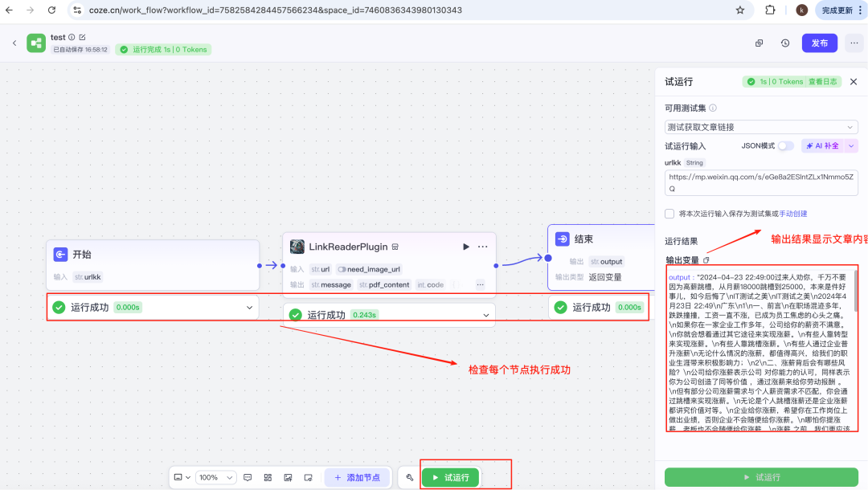Go forward in browser history
This screenshot has height=490, width=868.
pos(30,10)
